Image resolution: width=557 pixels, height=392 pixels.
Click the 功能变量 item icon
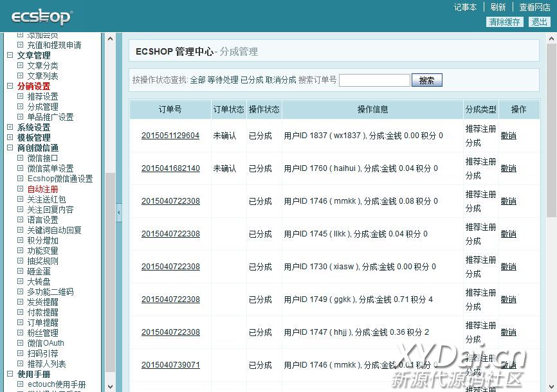point(20,251)
